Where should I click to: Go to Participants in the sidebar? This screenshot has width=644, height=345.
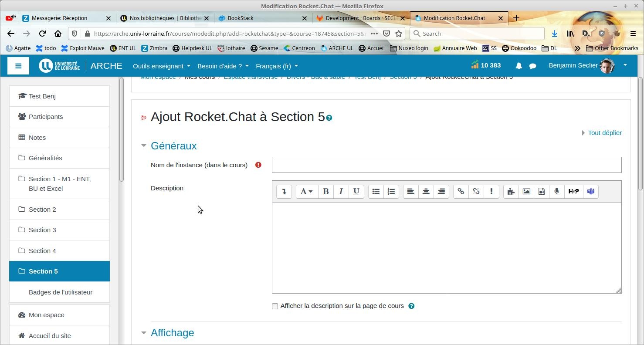coord(46,117)
